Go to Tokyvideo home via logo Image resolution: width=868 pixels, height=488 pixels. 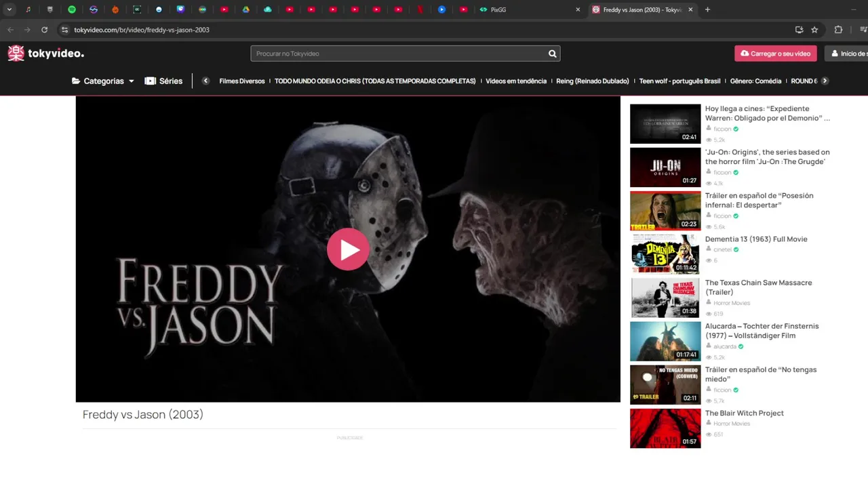pos(46,54)
